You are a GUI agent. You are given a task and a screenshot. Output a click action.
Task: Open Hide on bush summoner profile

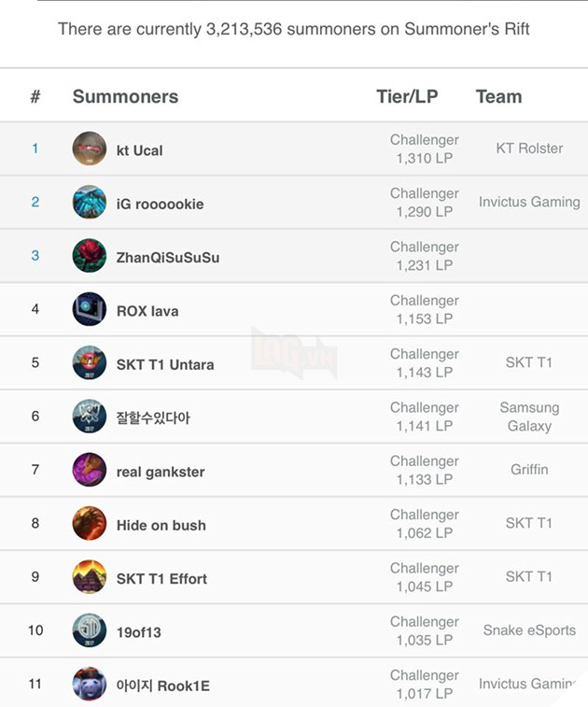pos(161,525)
